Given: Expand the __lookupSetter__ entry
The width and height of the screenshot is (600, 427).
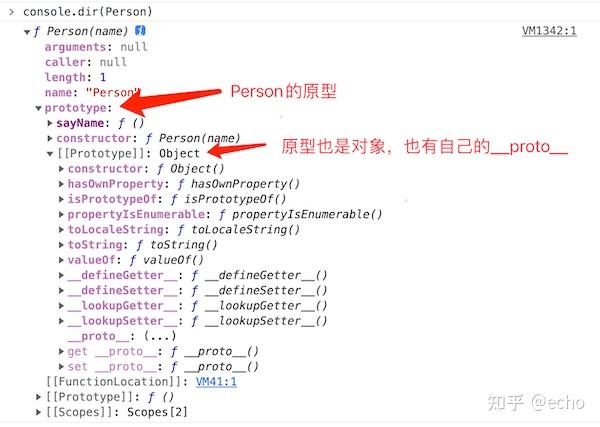Looking at the screenshot, I should click(61, 321).
